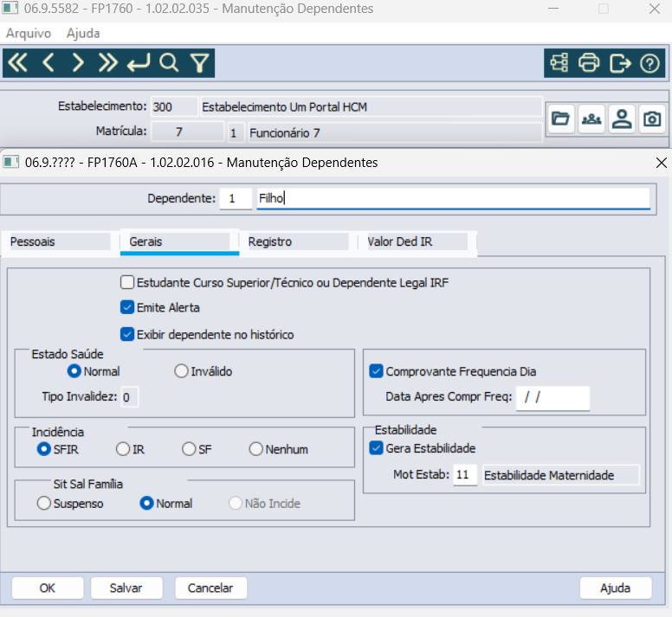Toggle Gera Estabilidade checkbox
The width and height of the screenshot is (672, 617).
pyautogui.click(x=376, y=448)
